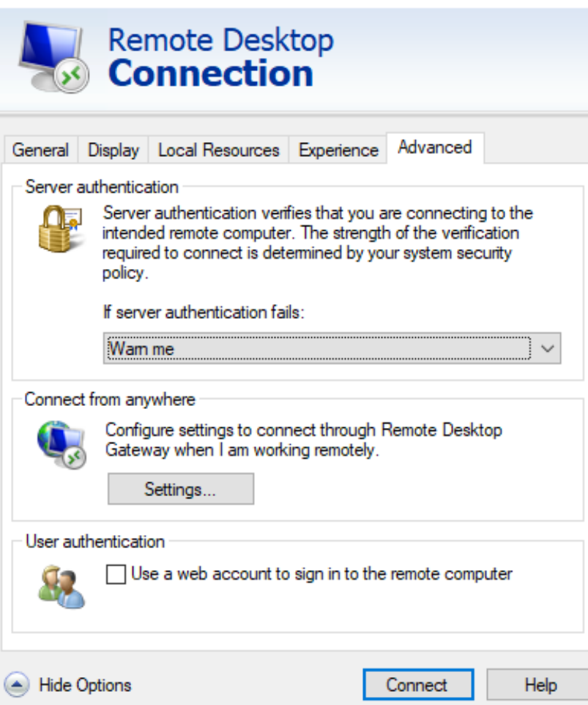Click the 'Remote Desktop Connection' title text

[x=220, y=57]
